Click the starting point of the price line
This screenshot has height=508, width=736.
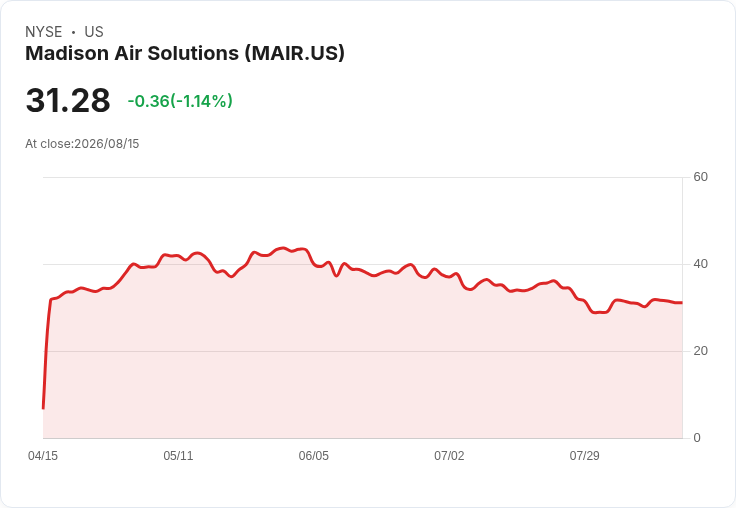click(43, 408)
